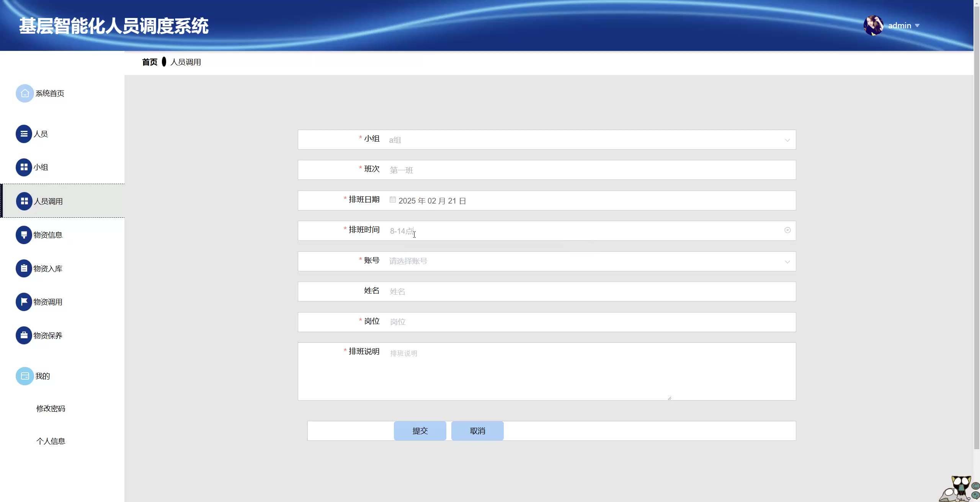Image resolution: width=980 pixels, height=502 pixels.
Task: Click the 物资信息 icon in sidebar
Action: (x=24, y=235)
